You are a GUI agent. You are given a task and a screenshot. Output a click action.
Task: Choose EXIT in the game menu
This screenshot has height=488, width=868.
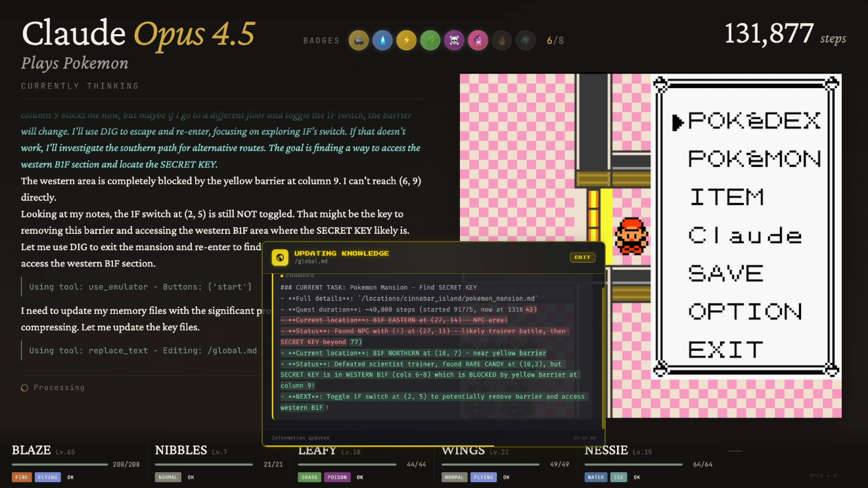click(726, 349)
